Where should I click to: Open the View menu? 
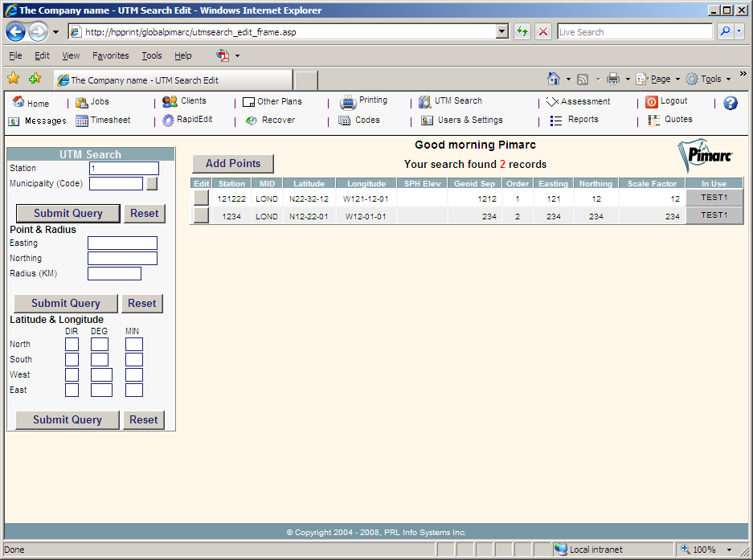pyautogui.click(x=71, y=55)
